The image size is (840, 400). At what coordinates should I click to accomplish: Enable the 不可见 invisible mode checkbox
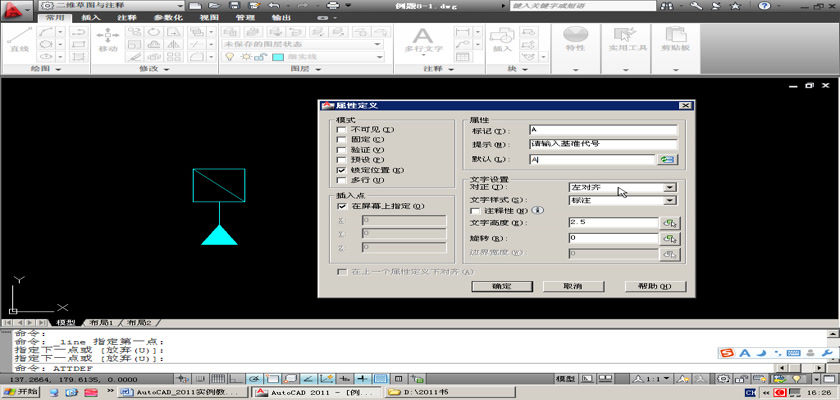(341, 130)
